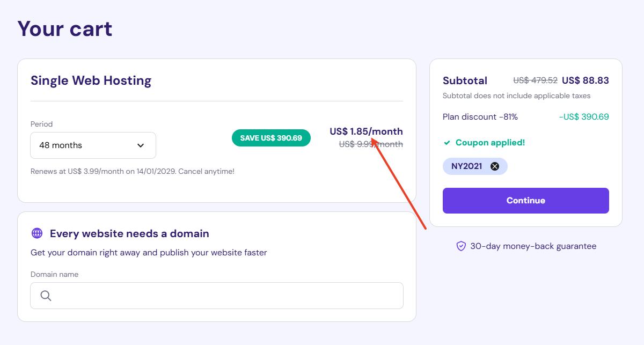Click the shield icon by the money-back guarantee

[x=461, y=246]
